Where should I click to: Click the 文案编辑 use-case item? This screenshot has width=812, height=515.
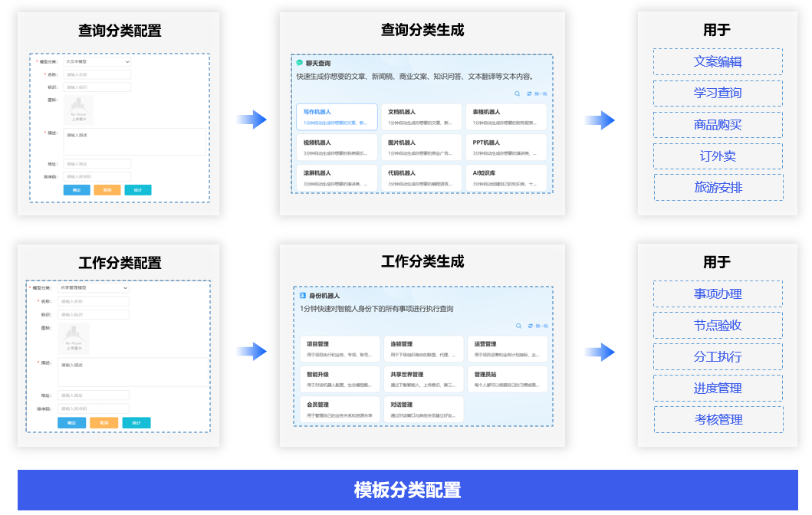(x=718, y=62)
